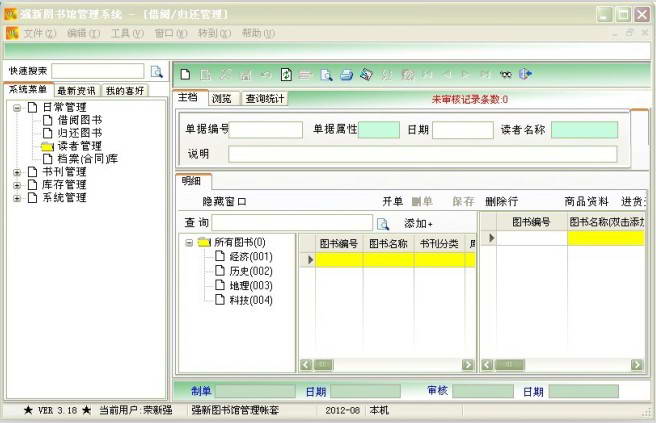Click the print preview magnifier icon
The image size is (656, 423).
pos(326,75)
